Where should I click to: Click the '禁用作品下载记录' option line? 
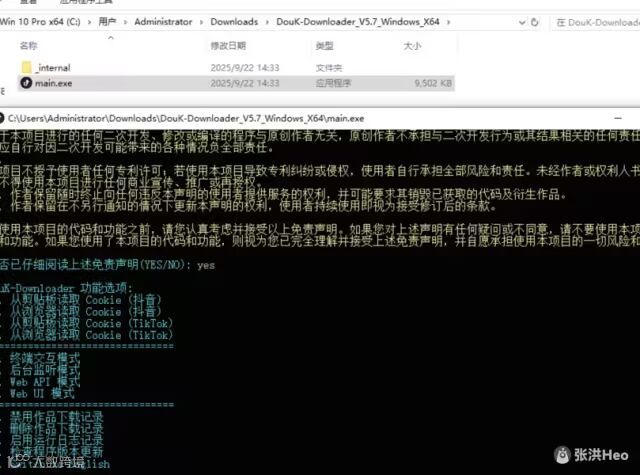(57, 417)
